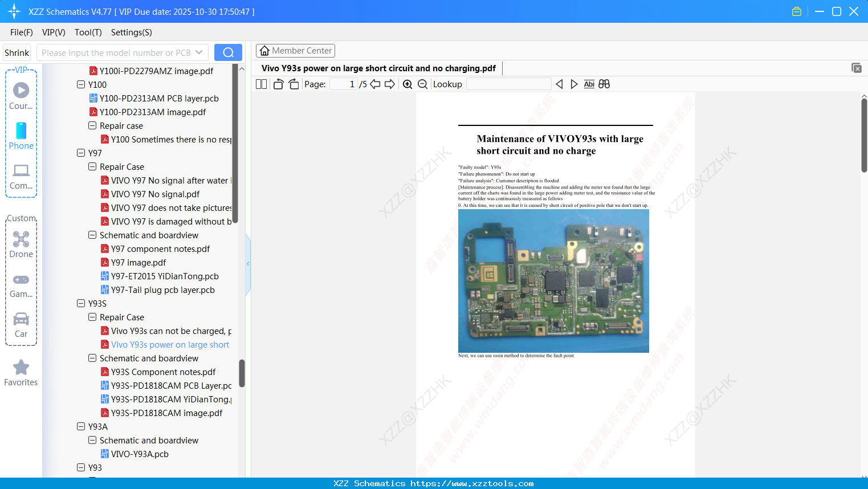This screenshot has height=489, width=868.
Task: Select the Vivo Y93s power on PDF tab
Action: (378, 68)
